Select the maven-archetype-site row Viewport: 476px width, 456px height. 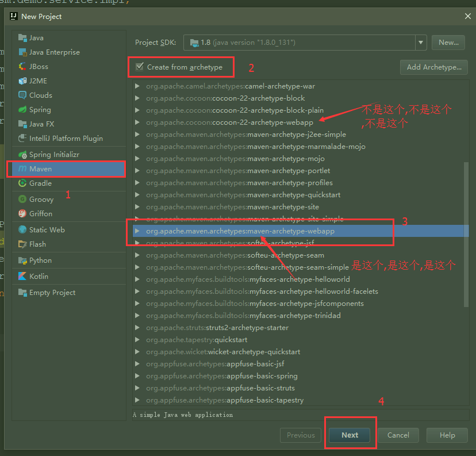tap(301, 207)
